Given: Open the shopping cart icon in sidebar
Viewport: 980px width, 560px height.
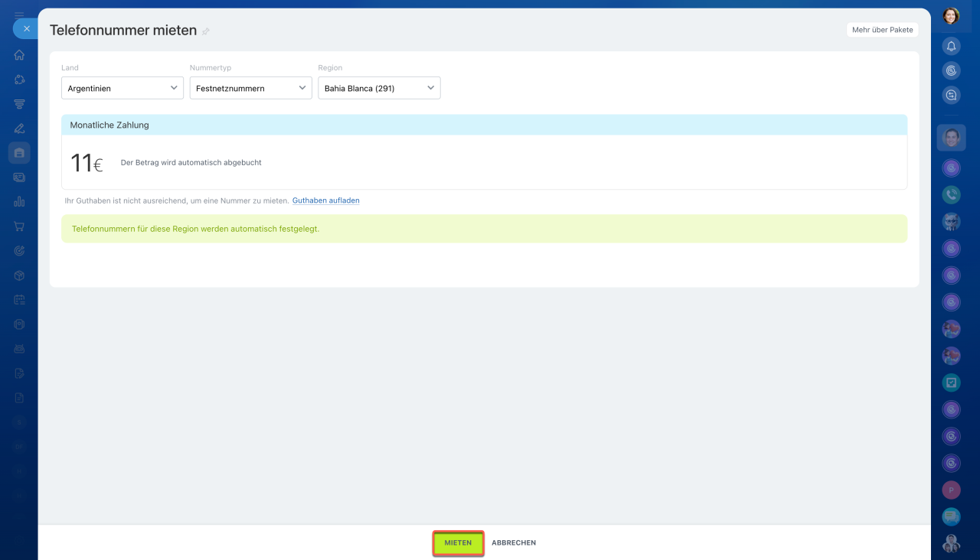Looking at the screenshot, I should 19,226.
